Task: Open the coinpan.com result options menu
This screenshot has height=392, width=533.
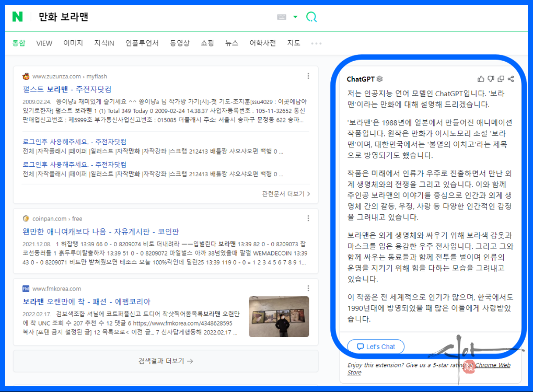Action: 308,218
